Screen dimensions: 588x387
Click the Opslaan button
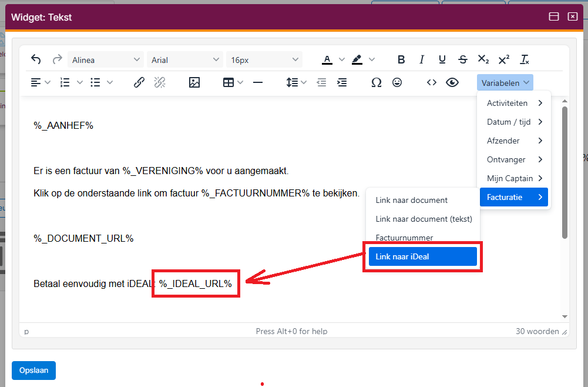click(33, 371)
